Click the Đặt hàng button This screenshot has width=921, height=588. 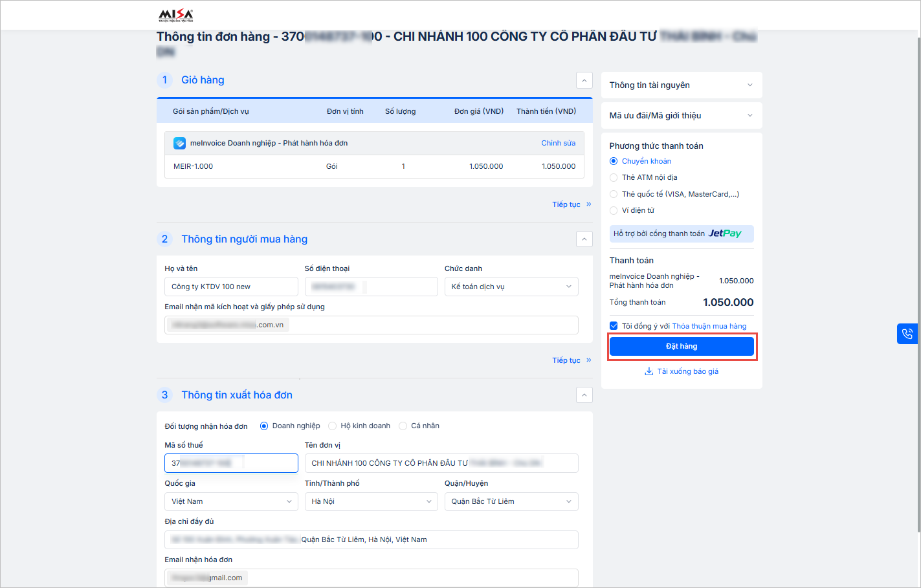(x=682, y=347)
